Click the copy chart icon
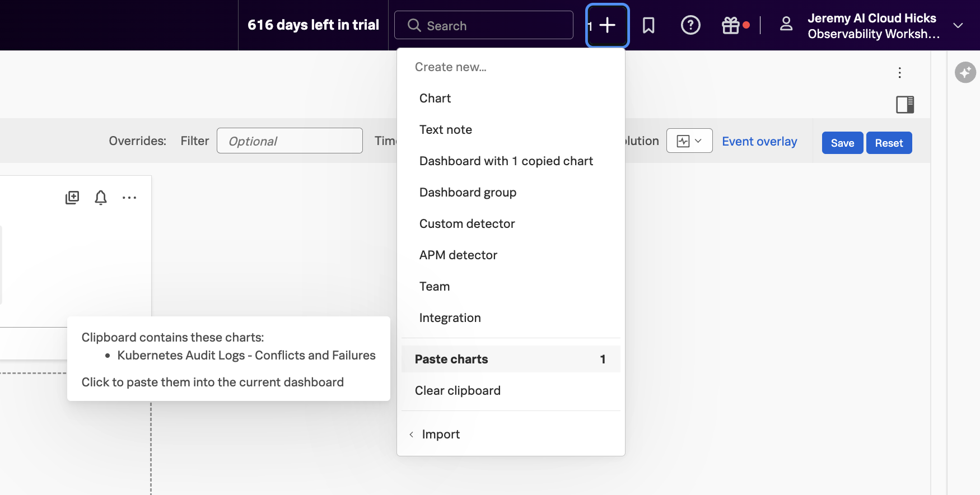 pyautogui.click(x=72, y=198)
